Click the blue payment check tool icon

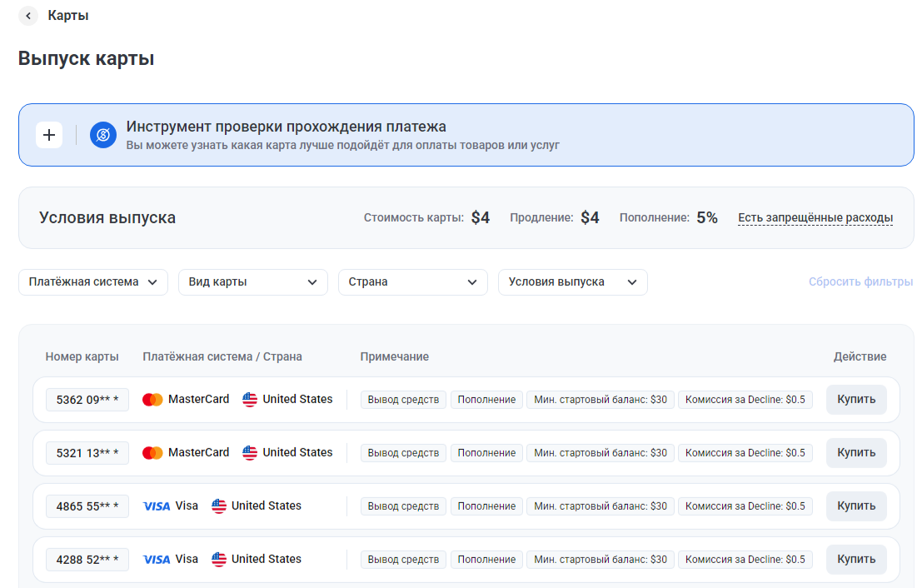(x=103, y=135)
